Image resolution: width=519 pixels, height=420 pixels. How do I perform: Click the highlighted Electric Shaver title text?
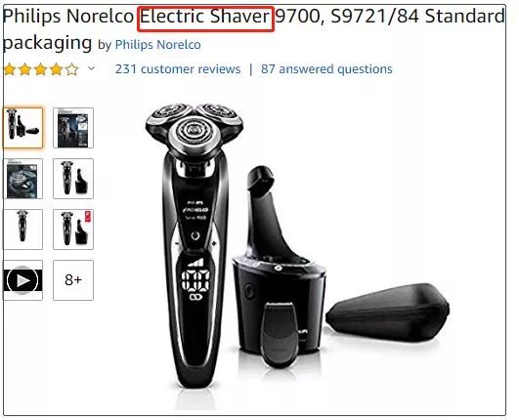205,19
